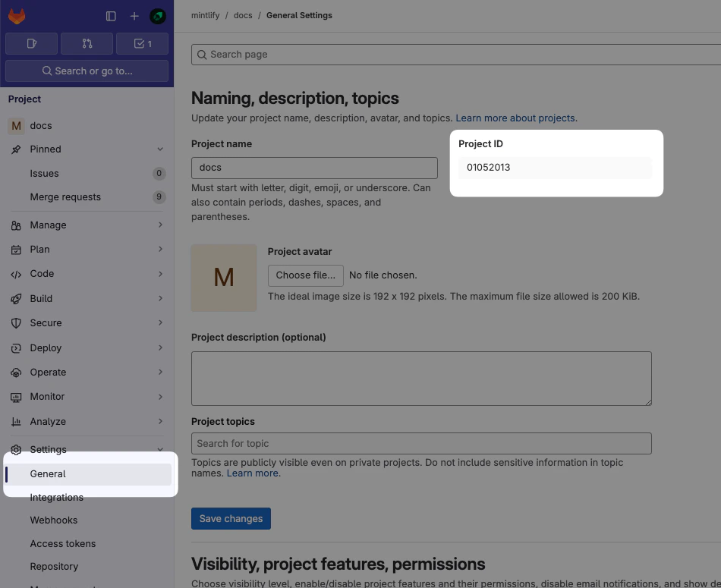The width and height of the screenshot is (721, 588).
Task: Switch to the Webhooks settings page
Action: [x=54, y=520]
